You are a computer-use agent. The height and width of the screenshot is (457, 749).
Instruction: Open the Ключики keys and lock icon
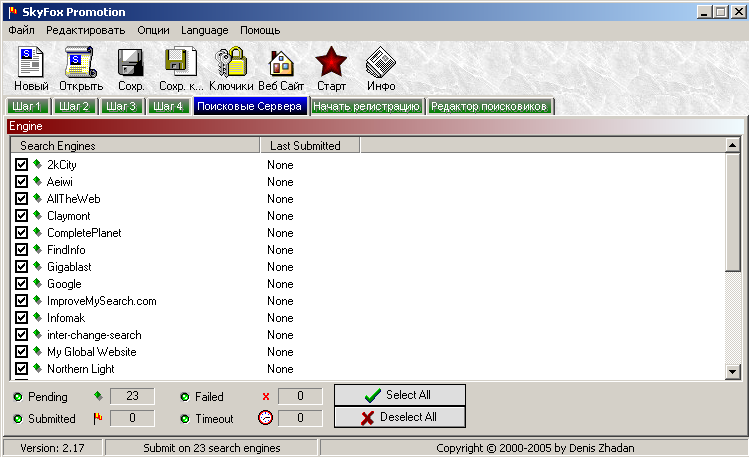(231, 62)
